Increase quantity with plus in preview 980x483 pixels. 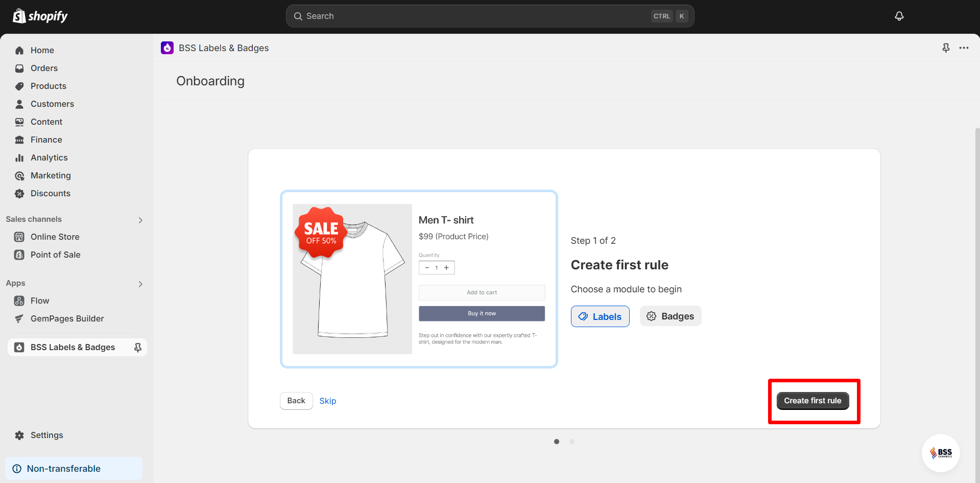[x=446, y=267]
